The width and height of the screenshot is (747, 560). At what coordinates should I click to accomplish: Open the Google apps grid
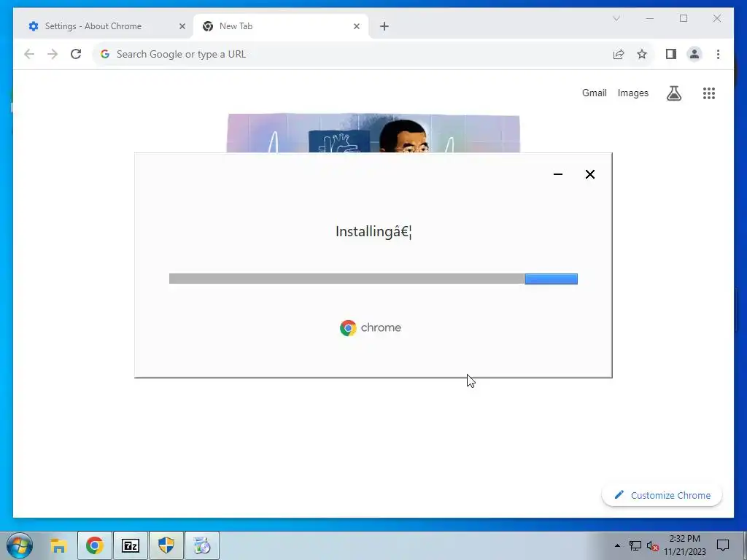click(x=709, y=93)
